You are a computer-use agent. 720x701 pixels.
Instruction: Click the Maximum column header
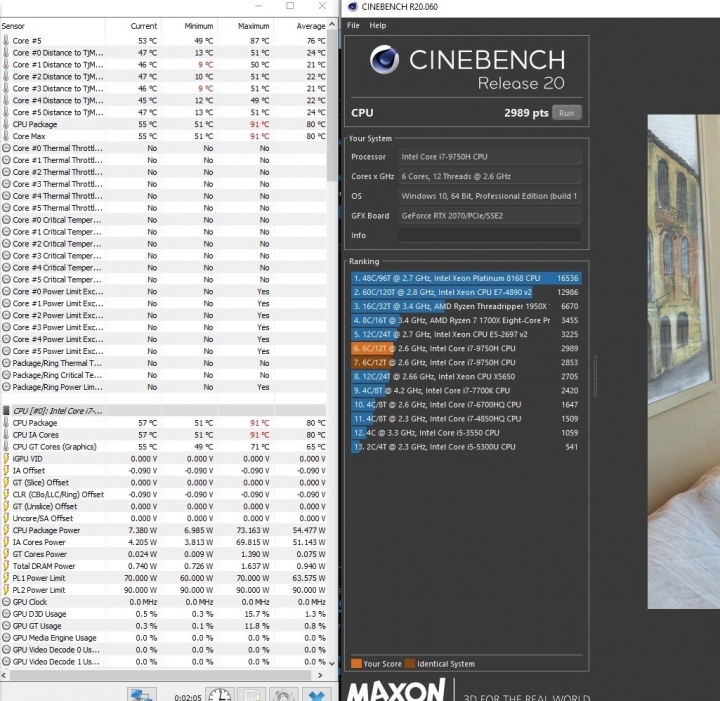[246, 26]
